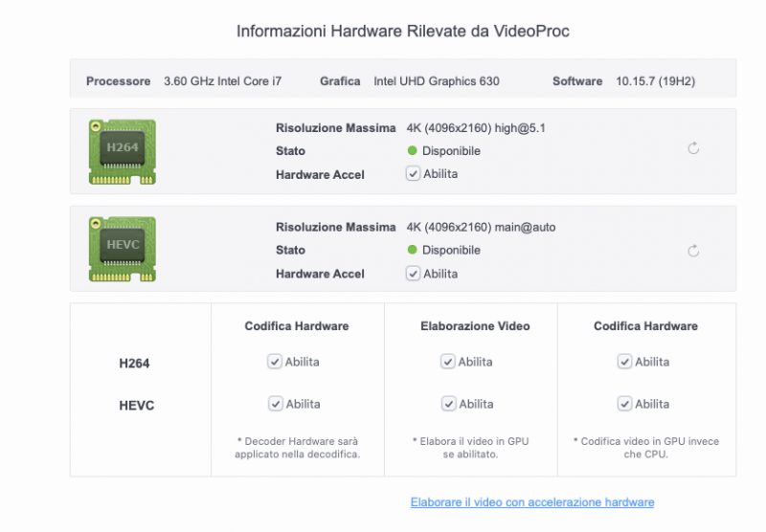Toggle HEVC Hardware Accel Abilita checkbox
This screenshot has width=766, height=532.
tap(413, 274)
